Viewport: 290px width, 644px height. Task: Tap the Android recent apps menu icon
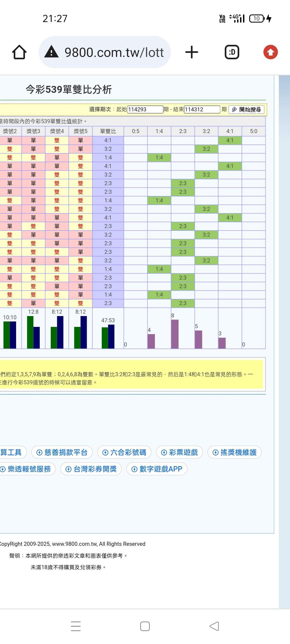[76, 626]
